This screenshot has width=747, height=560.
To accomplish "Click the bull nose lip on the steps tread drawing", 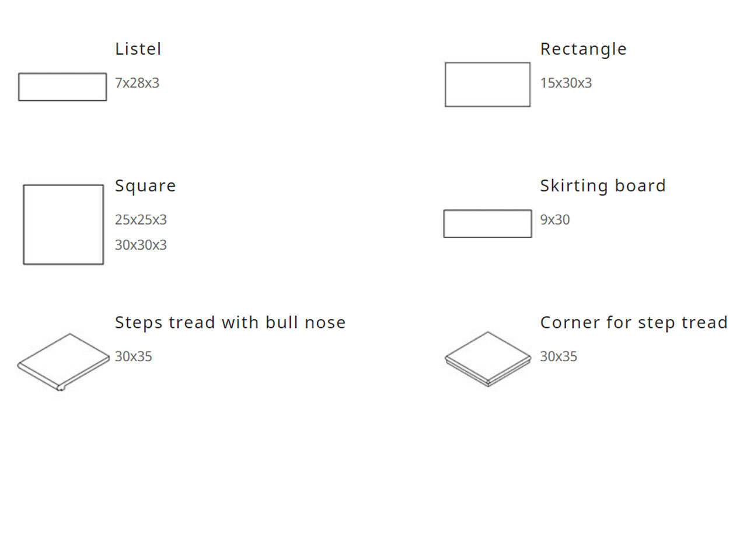I will click(60, 388).
